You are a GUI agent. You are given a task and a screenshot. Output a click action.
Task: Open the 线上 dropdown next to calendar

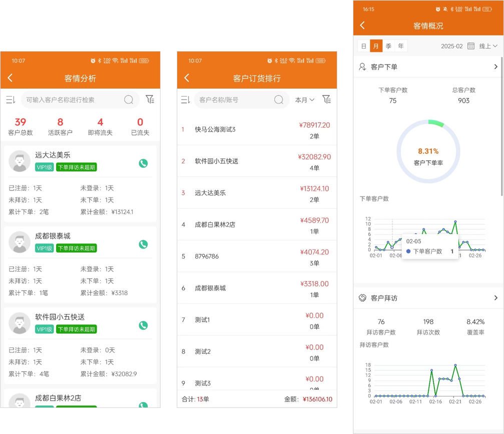coord(487,45)
